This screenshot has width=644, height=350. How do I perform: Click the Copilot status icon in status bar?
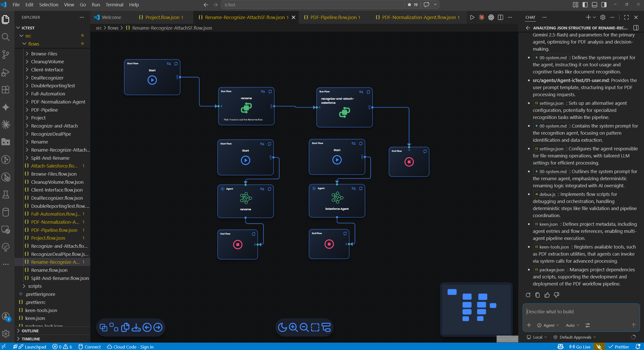pyautogui.click(x=561, y=347)
